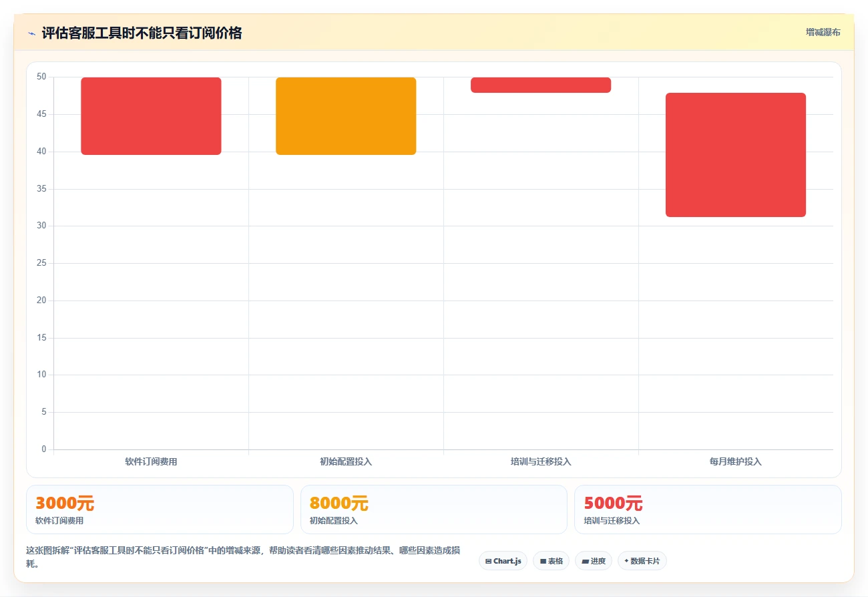This screenshot has height=597, width=868.
Task: Click the 软件订阅费用 x-axis label
Action: pyautogui.click(x=151, y=461)
